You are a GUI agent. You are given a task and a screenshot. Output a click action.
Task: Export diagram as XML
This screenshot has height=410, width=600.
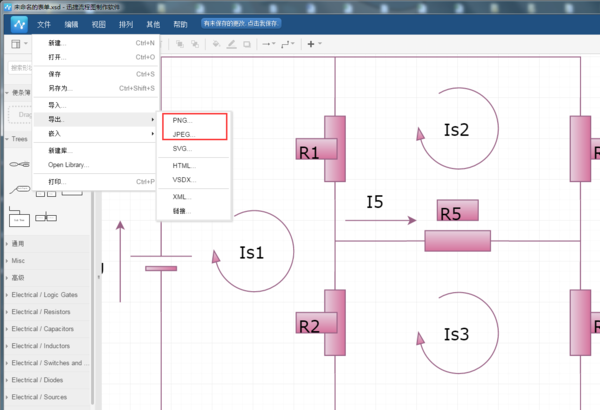coord(194,197)
